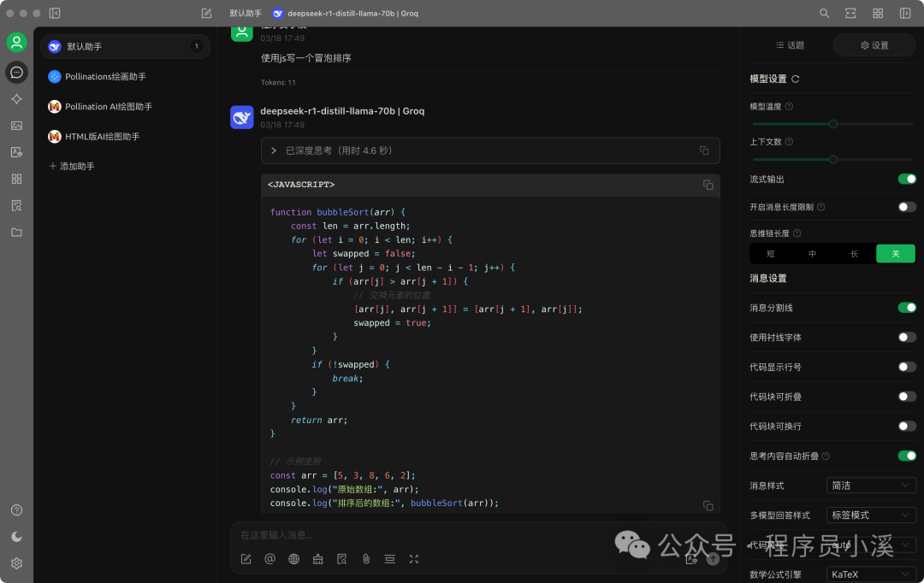Open model selector deepseek-r1-distill-llama-70b in title
Viewport: 924px width, 583px height.
click(346, 13)
